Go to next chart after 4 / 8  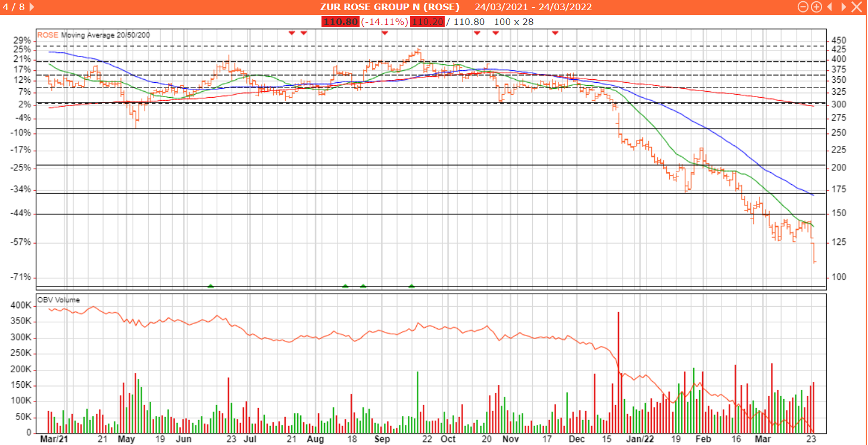[32, 7]
